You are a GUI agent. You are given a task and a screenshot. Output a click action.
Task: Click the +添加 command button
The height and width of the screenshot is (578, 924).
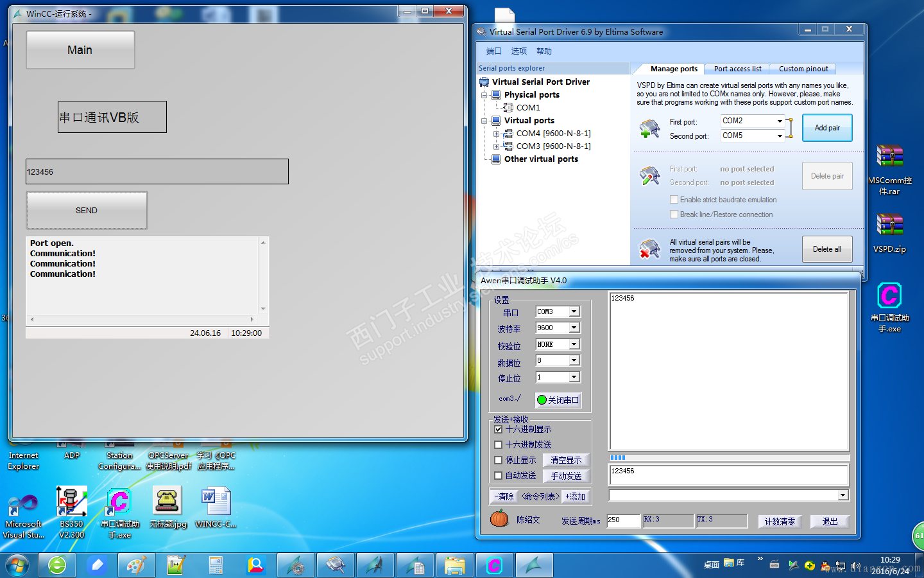[x=575, y=496]
